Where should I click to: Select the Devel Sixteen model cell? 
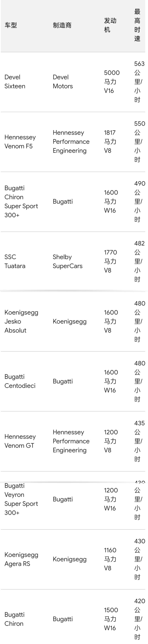[x=15, y=82]
